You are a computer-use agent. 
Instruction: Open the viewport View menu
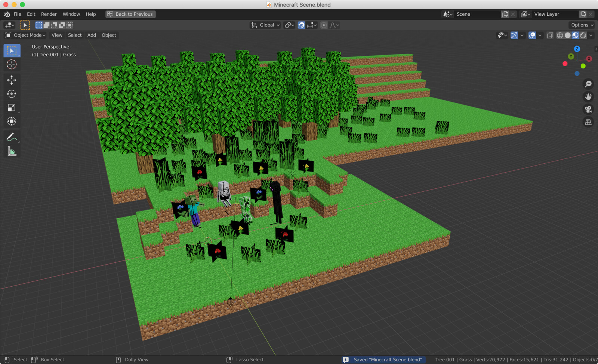tap(57, 35)
